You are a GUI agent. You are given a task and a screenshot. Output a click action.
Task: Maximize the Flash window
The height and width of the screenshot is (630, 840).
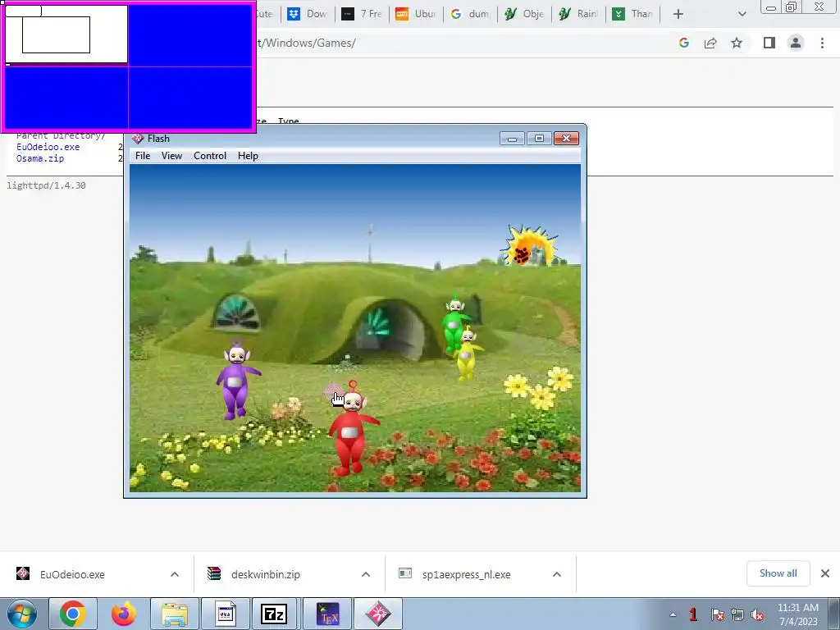tap(539, 139)
